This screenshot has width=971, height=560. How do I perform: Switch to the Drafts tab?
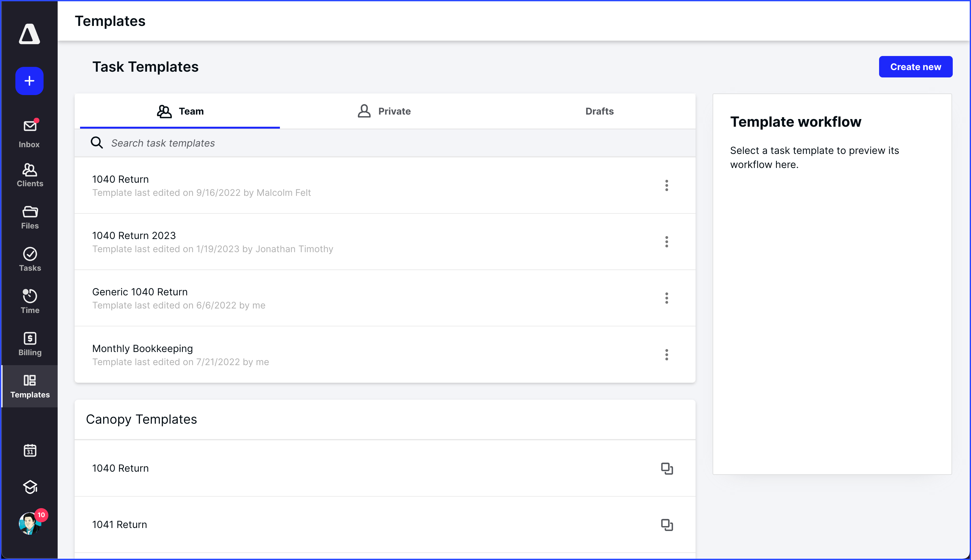click(x=599, y=111)
